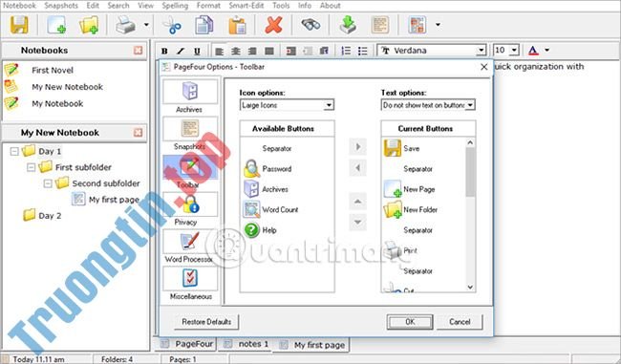The image size is (621, 364).
Task: Click the Print icon in main toolbar
Action: click(x=125, y=25)
